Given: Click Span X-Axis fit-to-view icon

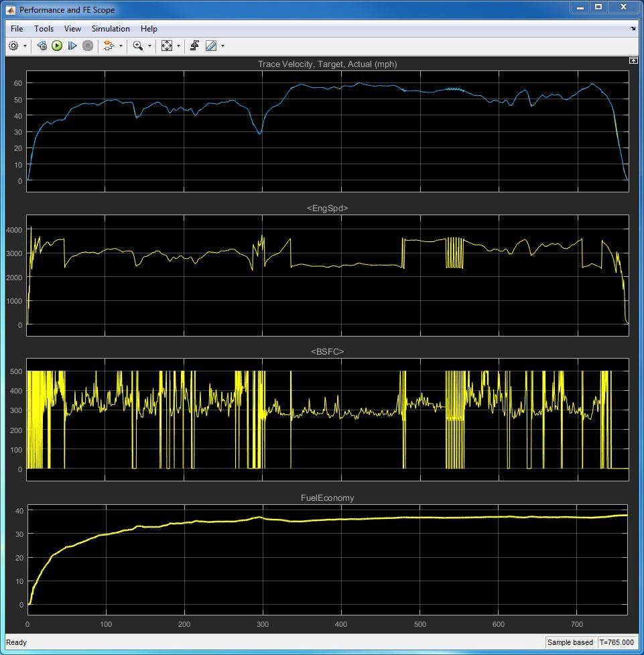Looking at the screenshot, I should tap(166, 46).
